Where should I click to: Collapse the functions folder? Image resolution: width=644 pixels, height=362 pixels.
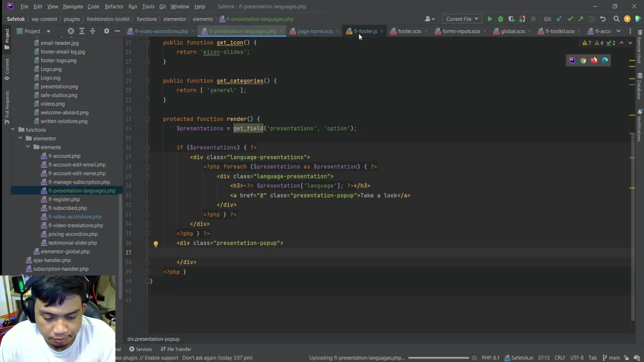(13, 130)
